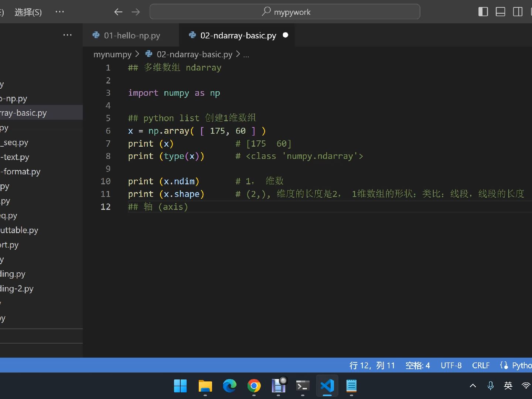Open the 选择(S) menu
This screenshot has height=399, width=532.
28,12
